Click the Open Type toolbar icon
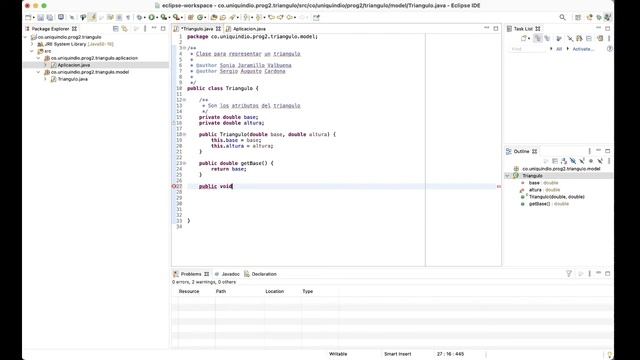The height and width of the screenshot is (360, 640). 214,18
